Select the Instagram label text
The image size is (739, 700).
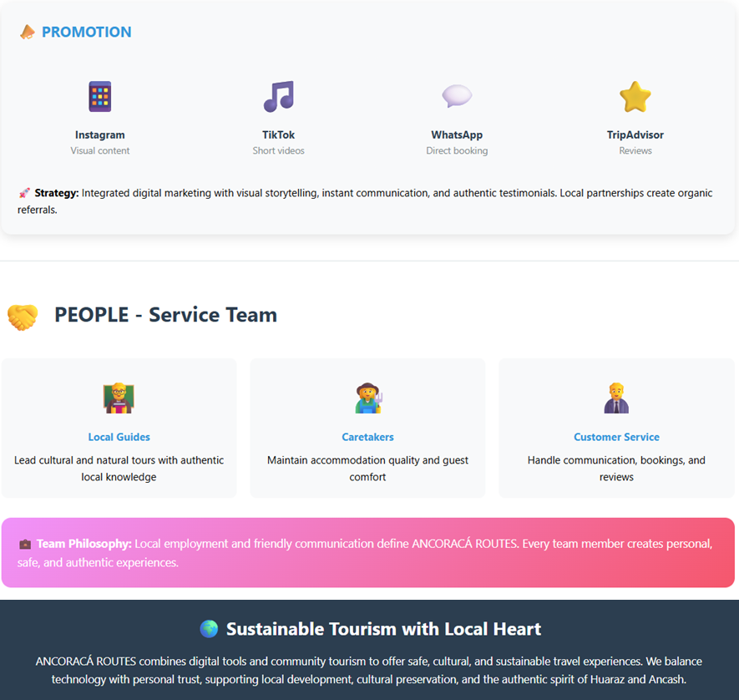100,134
